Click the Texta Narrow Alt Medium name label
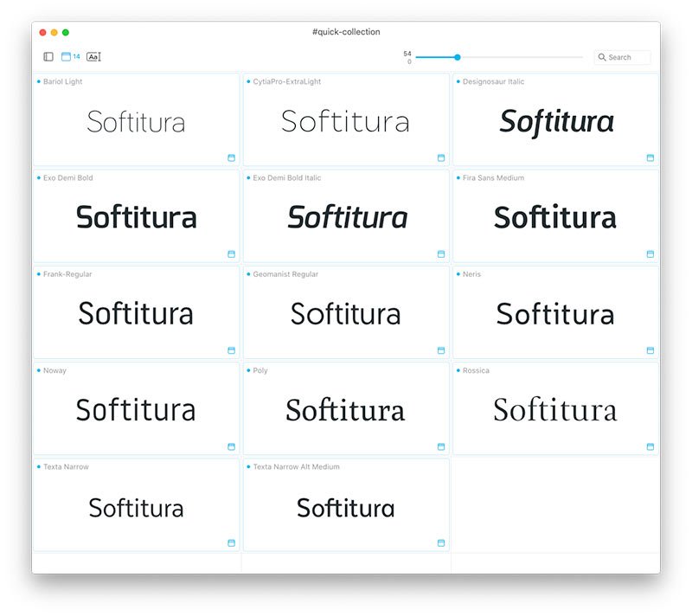The height and width of the screenshot is (616, 692). click(296, 466)
